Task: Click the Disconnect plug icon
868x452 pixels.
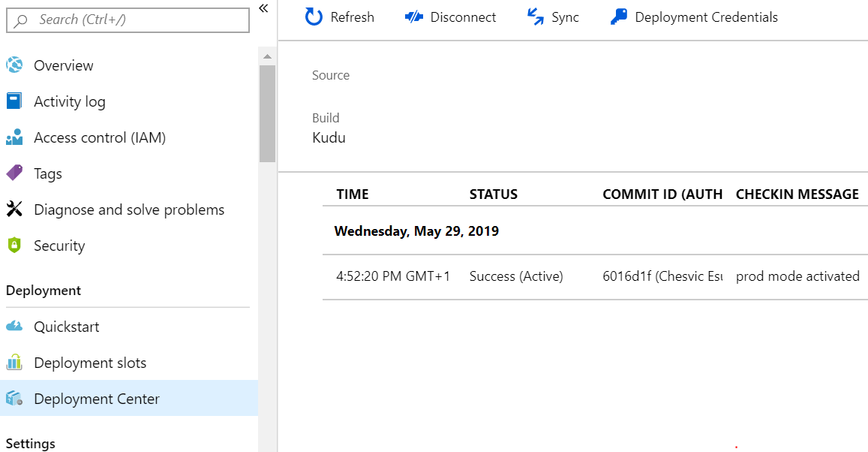Action: 413,17
